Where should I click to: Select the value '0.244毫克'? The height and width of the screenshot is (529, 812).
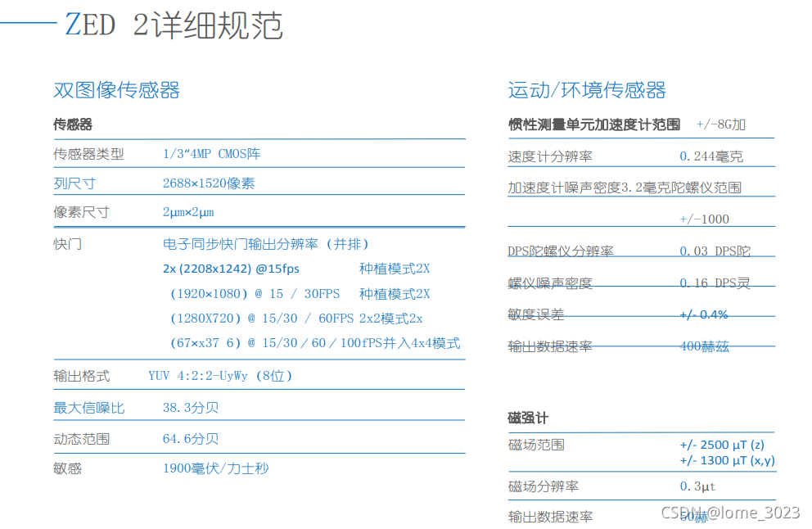(x=711, y=156)
